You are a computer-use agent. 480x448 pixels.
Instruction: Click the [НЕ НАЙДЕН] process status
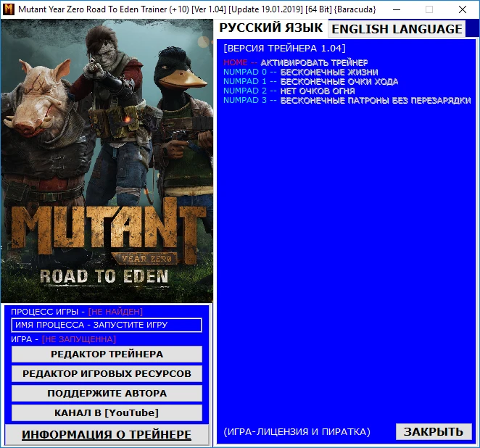point(115,312)
